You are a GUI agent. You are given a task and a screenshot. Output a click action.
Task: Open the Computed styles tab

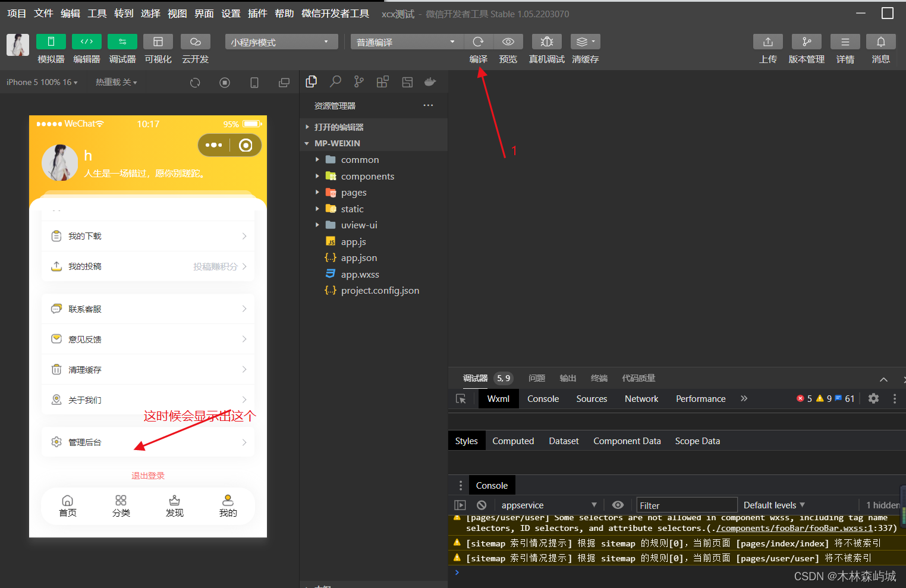[513, 441]
